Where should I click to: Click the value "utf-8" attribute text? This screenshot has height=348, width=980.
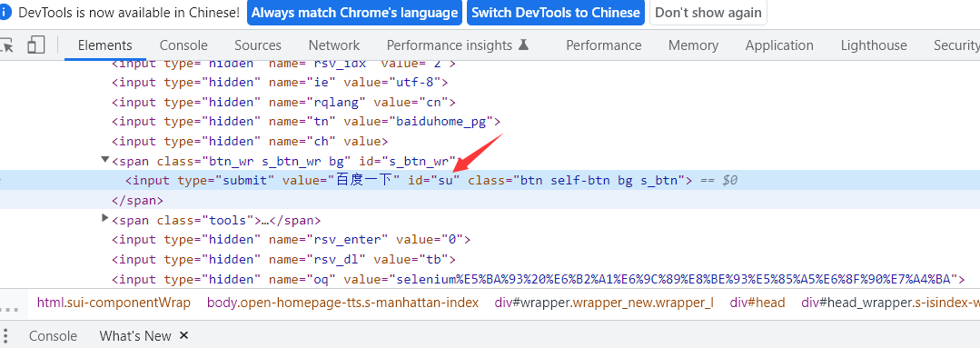tap(416, 83)
